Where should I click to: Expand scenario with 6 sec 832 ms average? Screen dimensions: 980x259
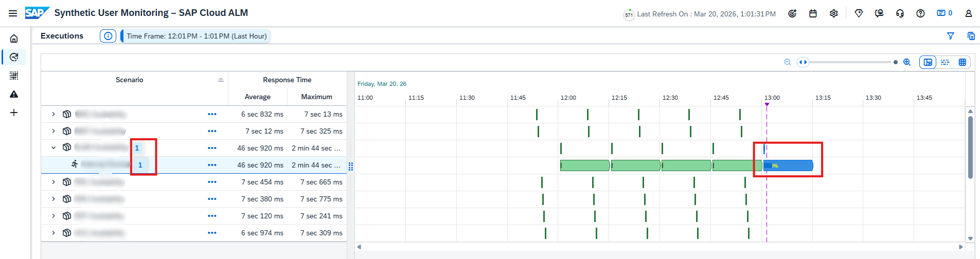(x=54, y=114)
